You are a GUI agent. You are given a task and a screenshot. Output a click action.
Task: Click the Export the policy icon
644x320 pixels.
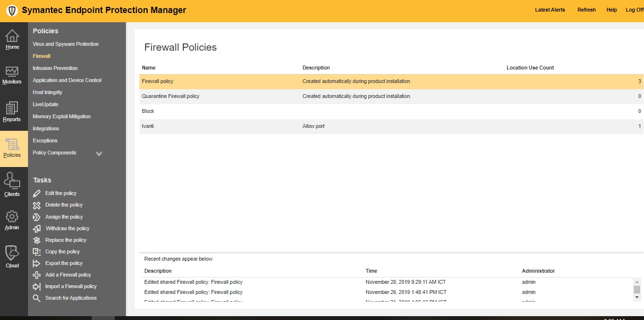37,264
